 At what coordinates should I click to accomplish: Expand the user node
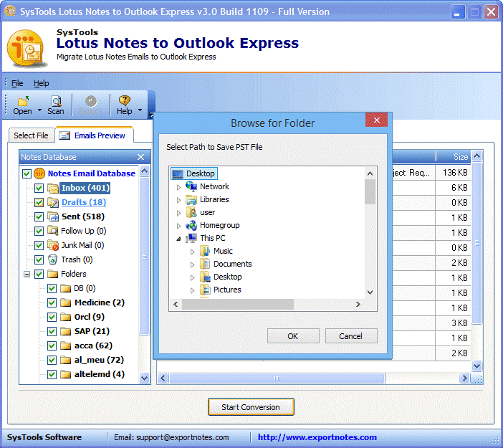point(178,213)
